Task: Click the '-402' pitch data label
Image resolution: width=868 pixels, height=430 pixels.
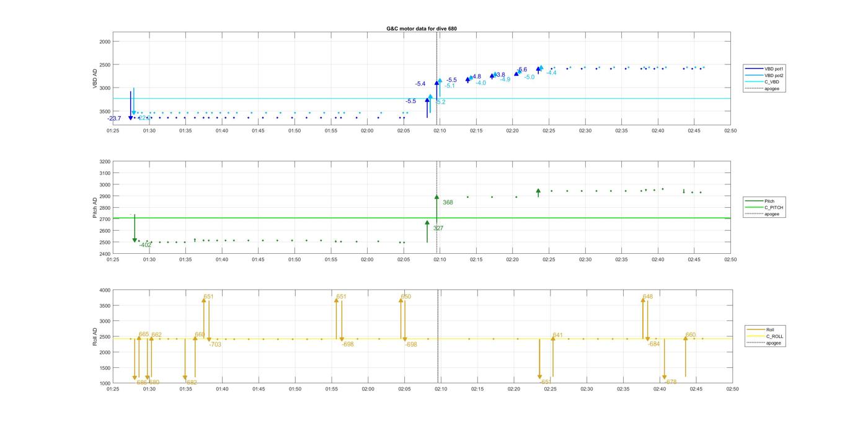Action: click(145, 245)
